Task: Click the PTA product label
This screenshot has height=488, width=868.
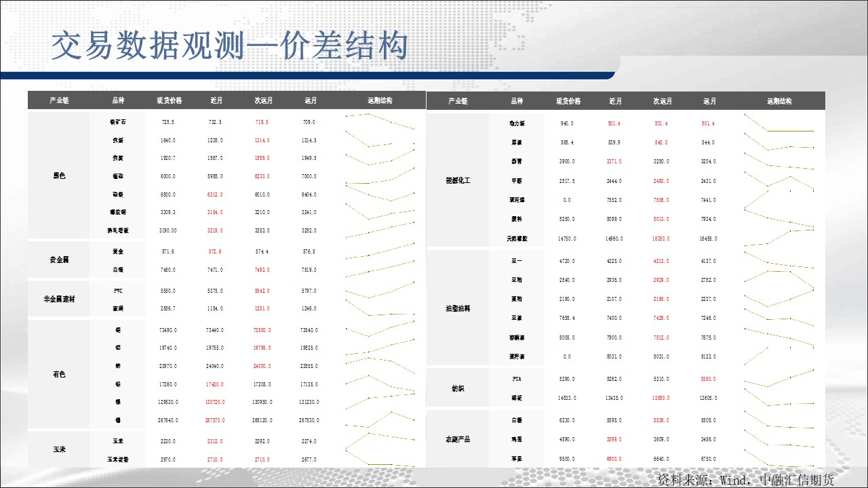Action: pos(517,379)
